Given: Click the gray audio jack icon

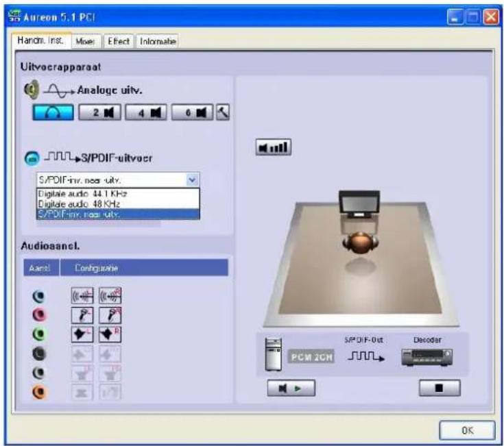Looking at the screenshot, I should [x=39, y=373].
